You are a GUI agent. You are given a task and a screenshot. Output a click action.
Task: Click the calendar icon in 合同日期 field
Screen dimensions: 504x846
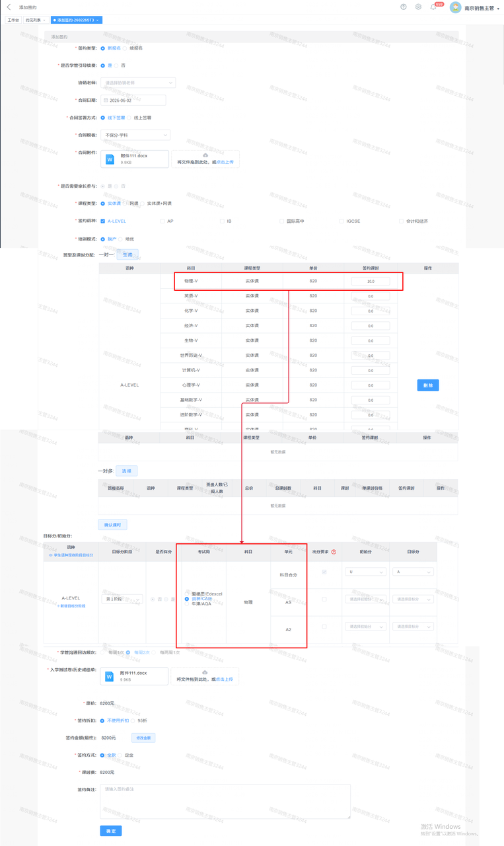pos(104,100)
